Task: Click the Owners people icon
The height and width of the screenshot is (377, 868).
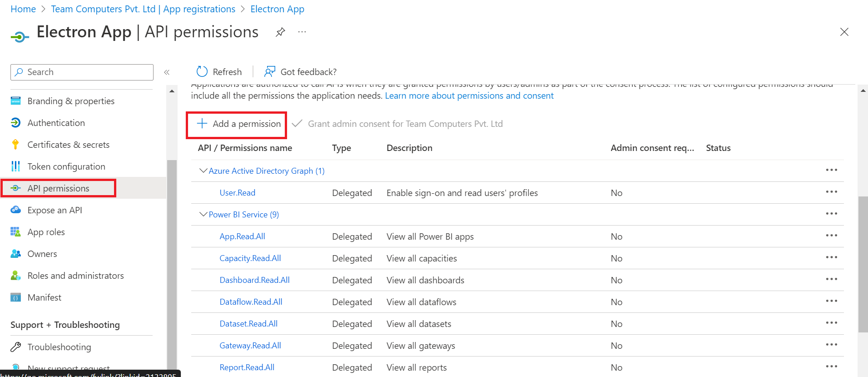Action: point(15,254)
